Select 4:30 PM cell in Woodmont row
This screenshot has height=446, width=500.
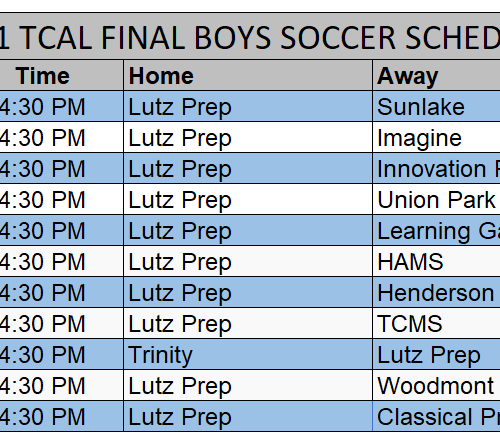[x=61, y=386]
